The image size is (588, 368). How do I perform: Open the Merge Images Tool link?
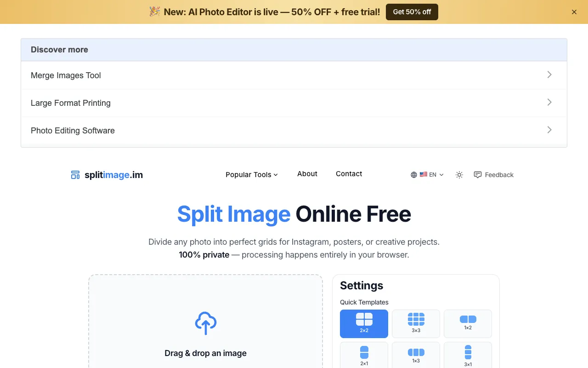point(294,75)
